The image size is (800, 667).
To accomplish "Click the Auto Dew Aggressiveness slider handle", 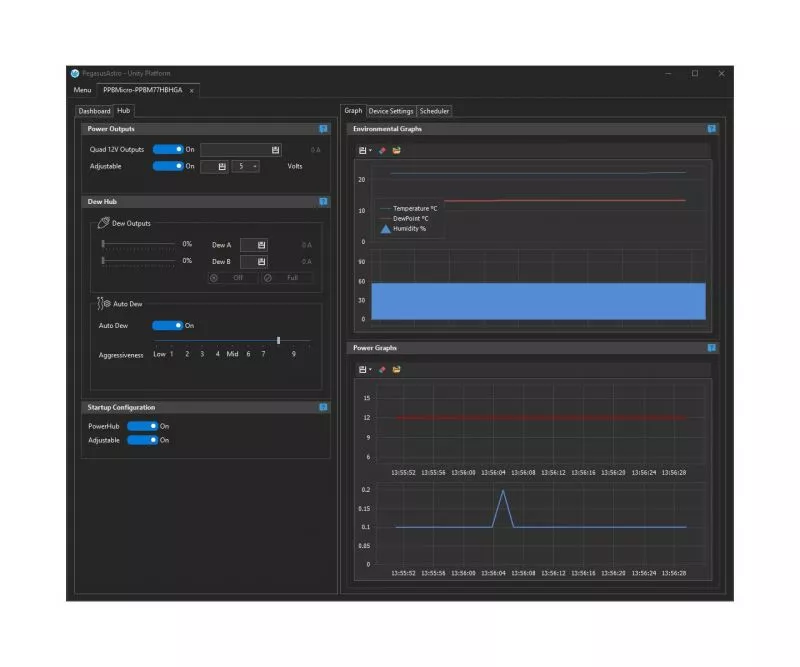I will pyautogui.click(x=279, y=340).
